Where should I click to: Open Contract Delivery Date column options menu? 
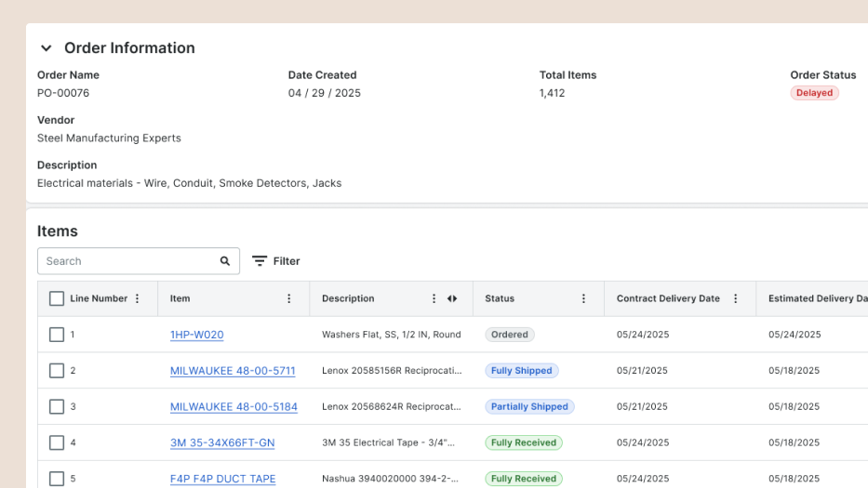click(736, 298)
